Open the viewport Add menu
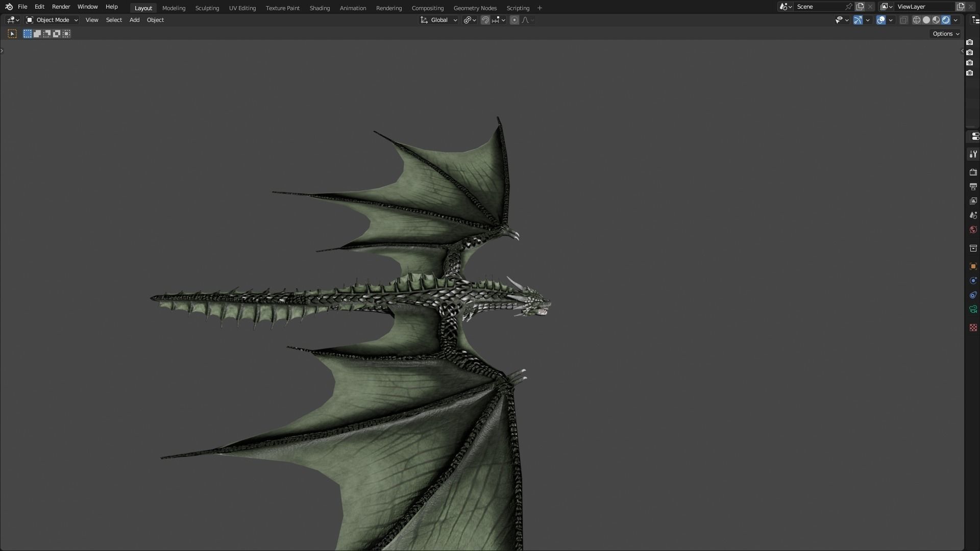 [x=134, y=20]
